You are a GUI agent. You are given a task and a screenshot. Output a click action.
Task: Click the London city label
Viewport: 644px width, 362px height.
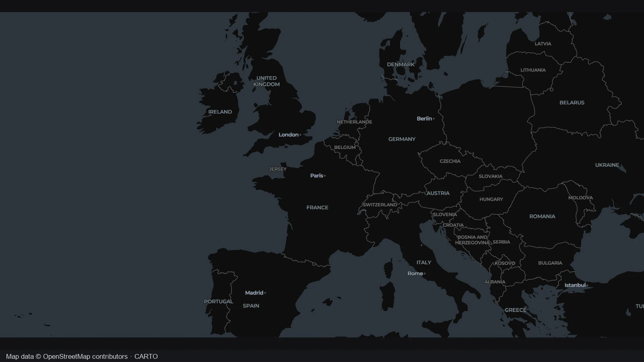tap(289, 135)
